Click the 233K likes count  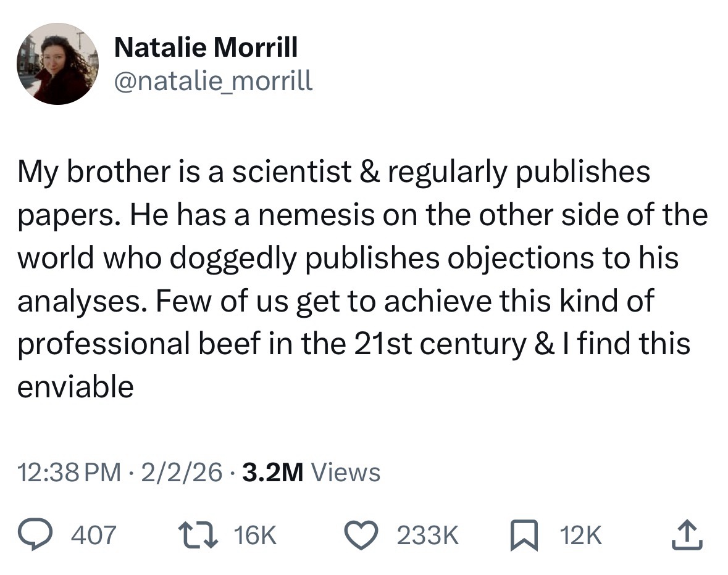pyautogui.click(x=428, y=535)
